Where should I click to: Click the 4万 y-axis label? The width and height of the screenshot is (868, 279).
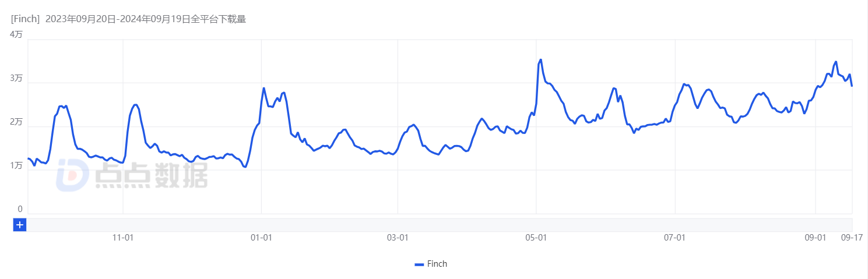pyautogui.click(x=16, y=34)
